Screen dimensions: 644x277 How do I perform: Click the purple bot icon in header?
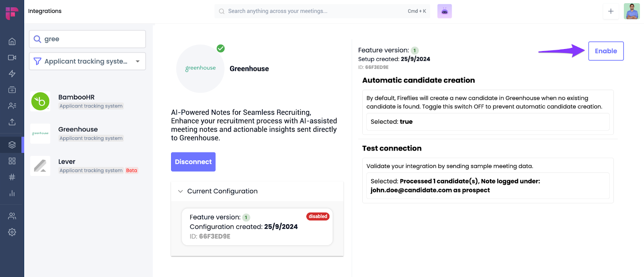coord(444,11)
